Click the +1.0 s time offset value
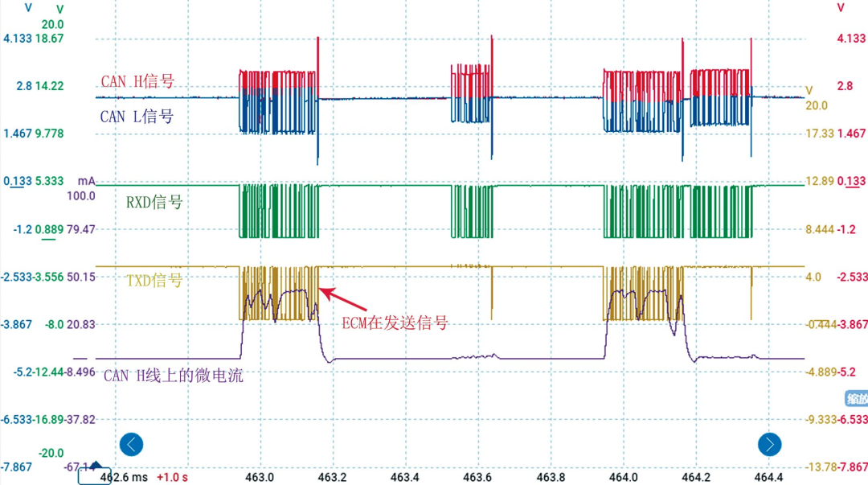This screenshot has width=868, height=485. pyautogui.click(x=172, y=477)
